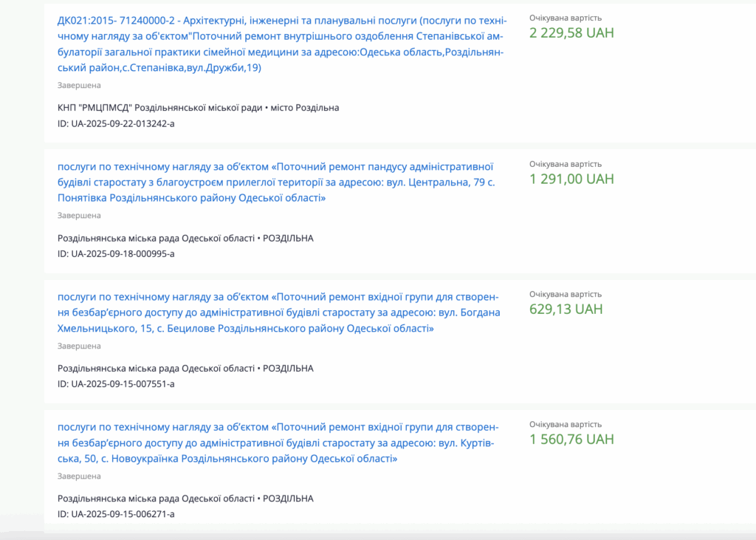Click the 2 229,58 UAH expected value
This screenshot has height=540, width=756.
[x=571, y=33]
